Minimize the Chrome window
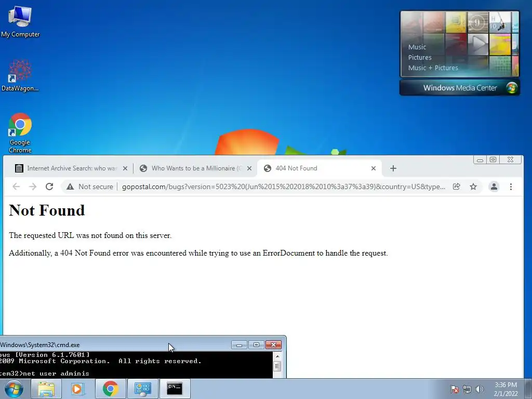Screen dimensions: 532x399 pos(480,160)
